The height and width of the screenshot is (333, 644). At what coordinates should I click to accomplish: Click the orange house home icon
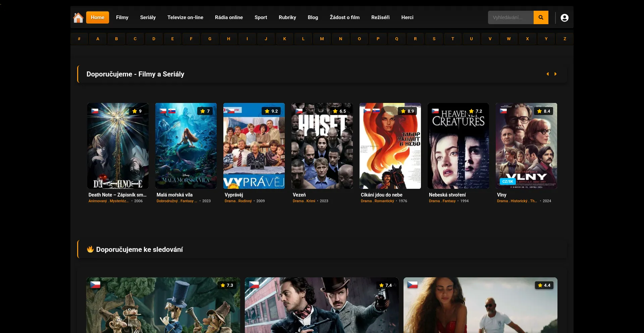point(78,17)
